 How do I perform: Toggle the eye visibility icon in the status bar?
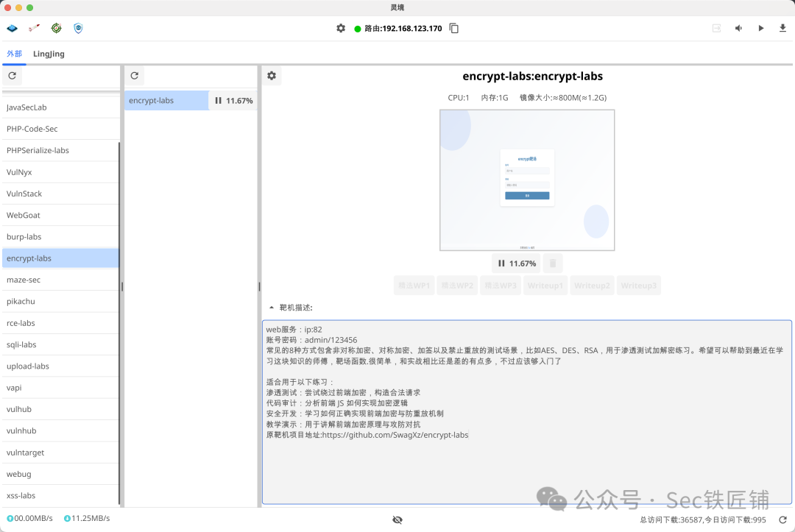pyautogui.click(x=397, y=519)
